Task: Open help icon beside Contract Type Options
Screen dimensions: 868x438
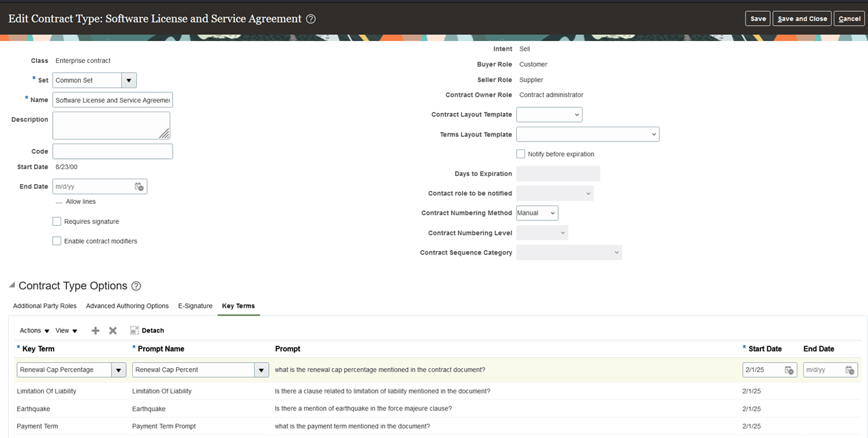Action: click(x=136, y=286)
